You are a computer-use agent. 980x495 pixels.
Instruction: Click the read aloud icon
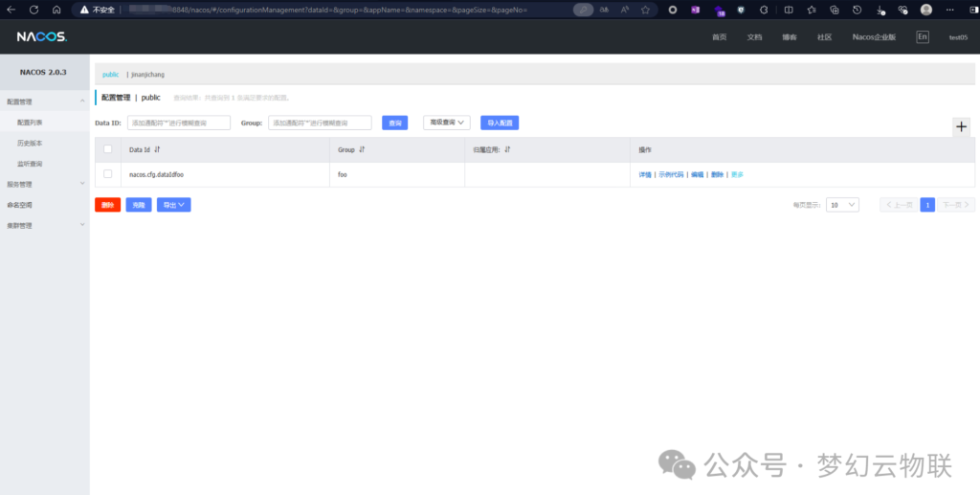(625, 10)
